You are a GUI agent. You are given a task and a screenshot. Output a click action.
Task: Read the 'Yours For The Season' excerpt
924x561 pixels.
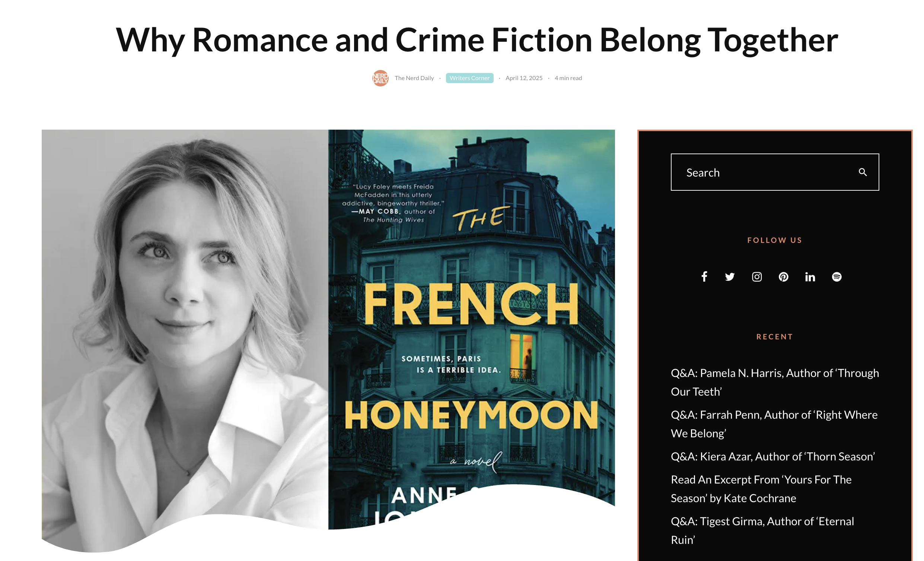[x=761, y=489]
